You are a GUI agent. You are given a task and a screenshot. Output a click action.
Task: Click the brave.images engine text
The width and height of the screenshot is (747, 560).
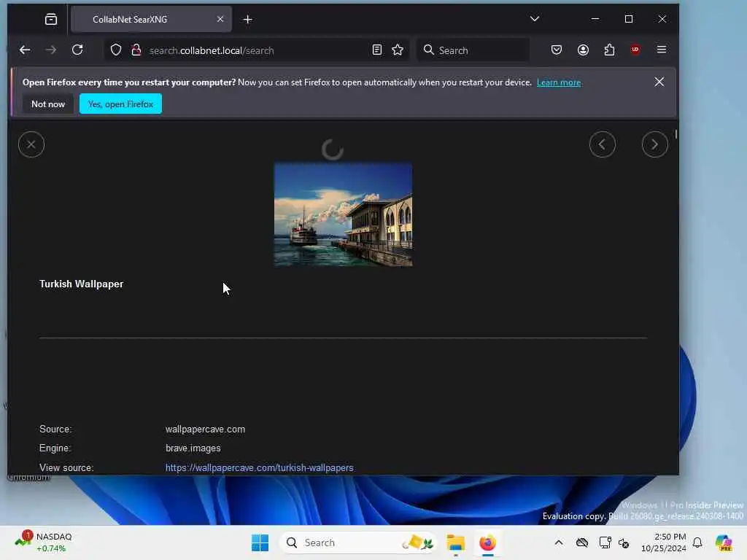193,448
